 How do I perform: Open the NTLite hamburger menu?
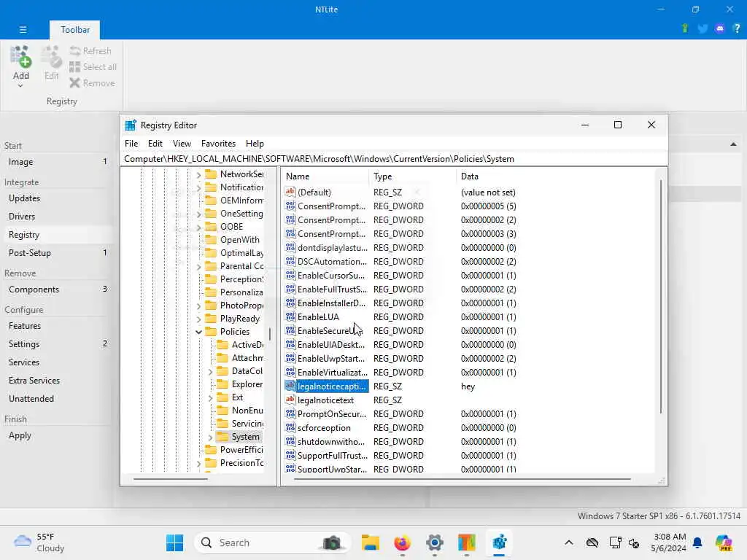pyautogui.click(x=23, y=29)
